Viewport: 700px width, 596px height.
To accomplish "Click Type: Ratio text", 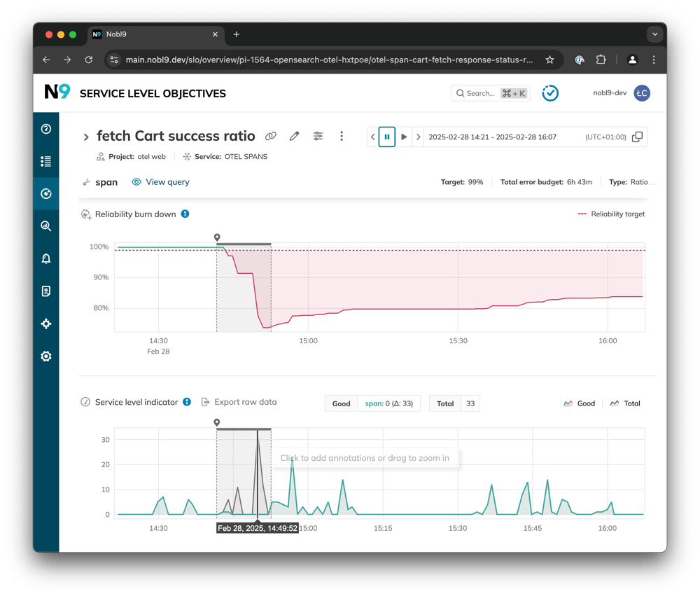I will 629,182.
